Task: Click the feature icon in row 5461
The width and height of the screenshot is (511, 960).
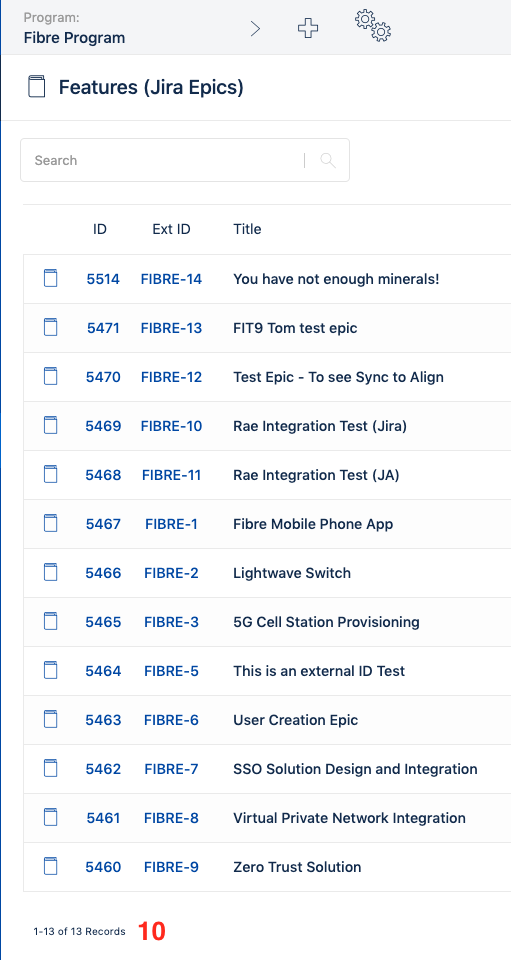Action: (x=51, y=817)
